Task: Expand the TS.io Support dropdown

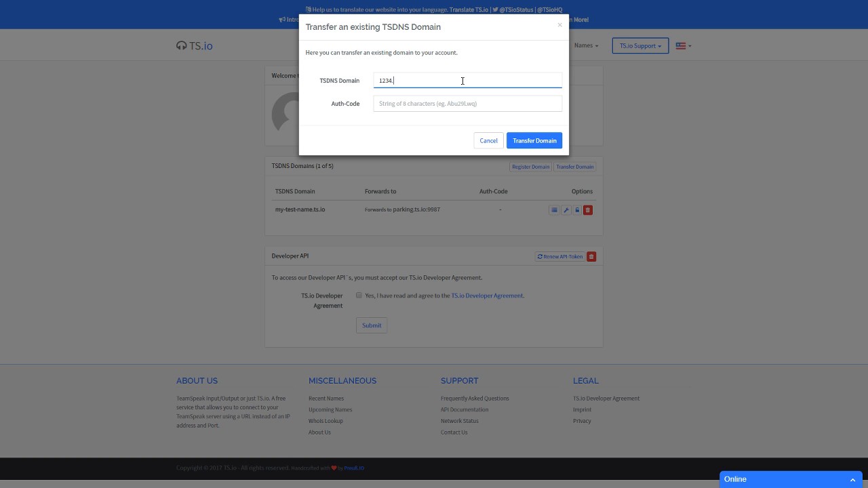Action: pos(640,46)
